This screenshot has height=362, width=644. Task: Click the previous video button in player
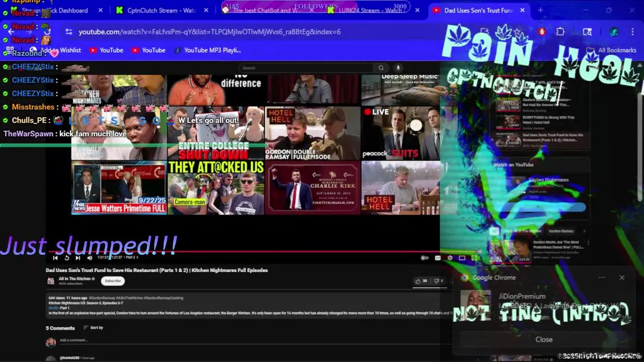point(55,258)
